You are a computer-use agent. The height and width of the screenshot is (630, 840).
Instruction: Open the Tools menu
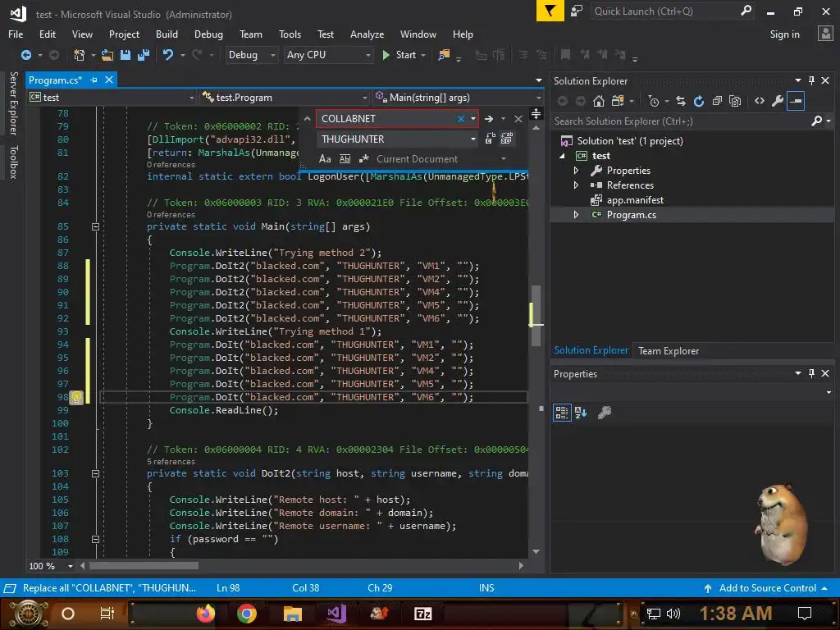click(x=290, y=34)
